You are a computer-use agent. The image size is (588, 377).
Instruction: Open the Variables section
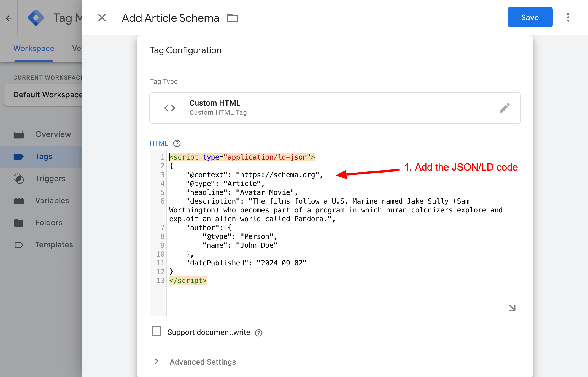click(x=52, y=200)
